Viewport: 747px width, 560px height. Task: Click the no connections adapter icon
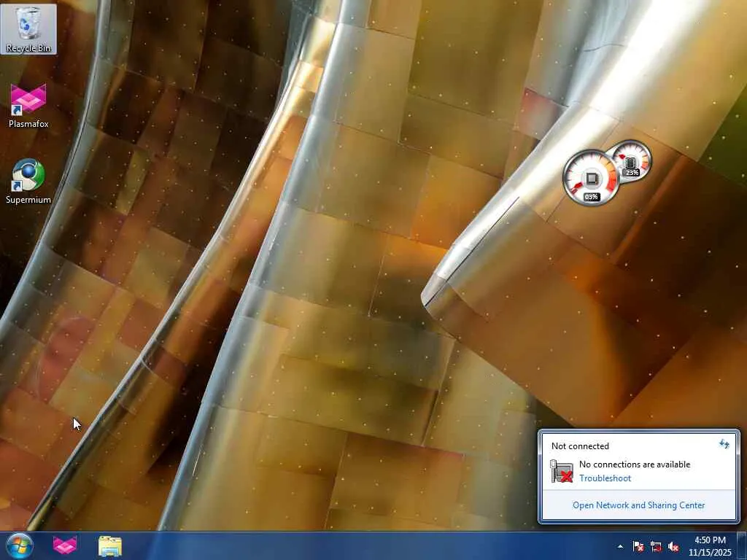[x=562, y=471]
